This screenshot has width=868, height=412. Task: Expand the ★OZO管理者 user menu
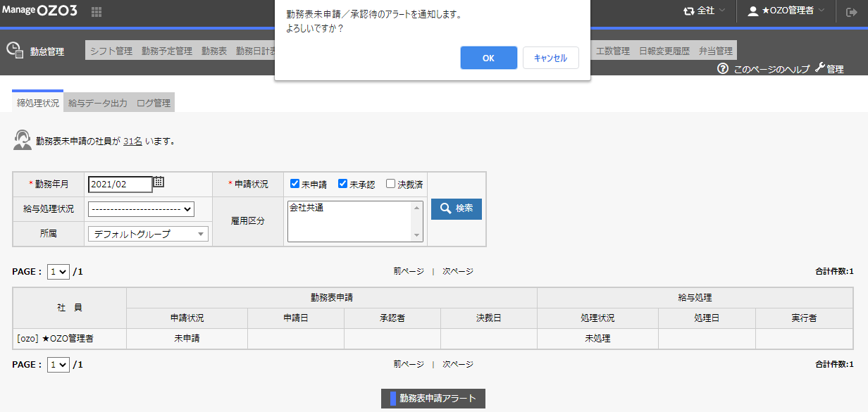786,11
